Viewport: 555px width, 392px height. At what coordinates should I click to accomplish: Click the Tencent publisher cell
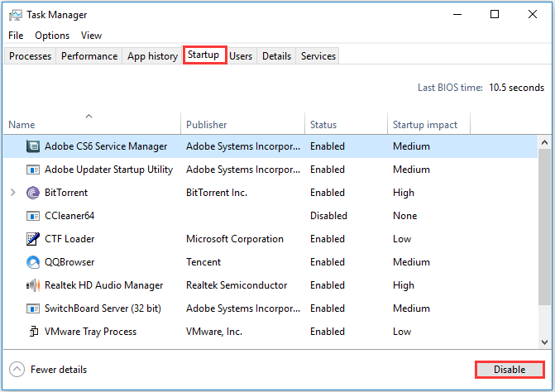(203, 262)
